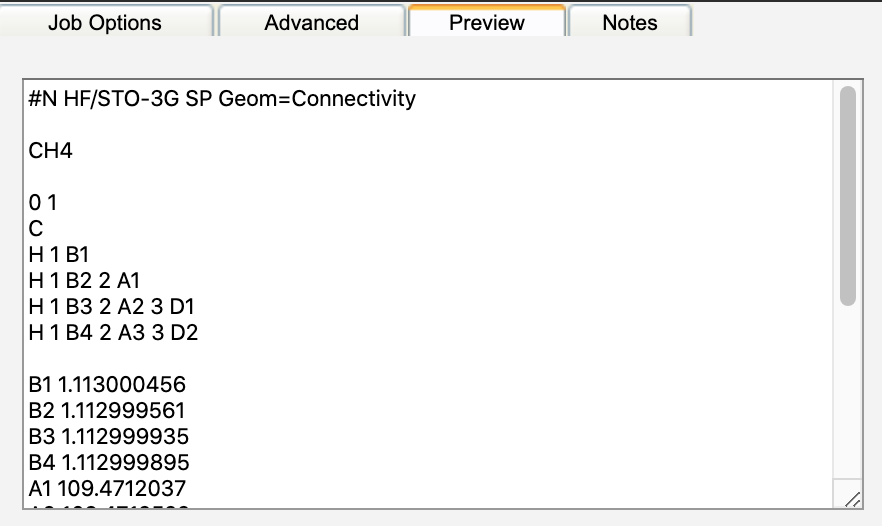Click the scrollbar track below the thumb

coord(847,400)
